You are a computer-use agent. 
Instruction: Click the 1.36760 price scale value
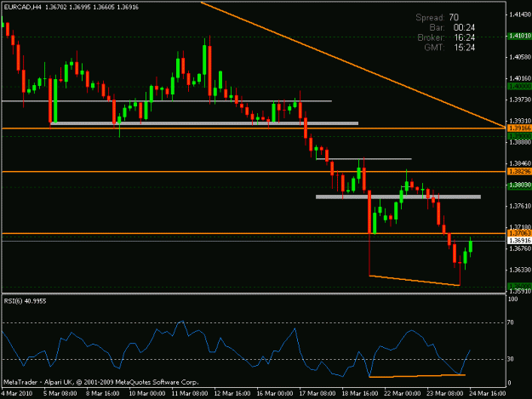coord(520,248)
